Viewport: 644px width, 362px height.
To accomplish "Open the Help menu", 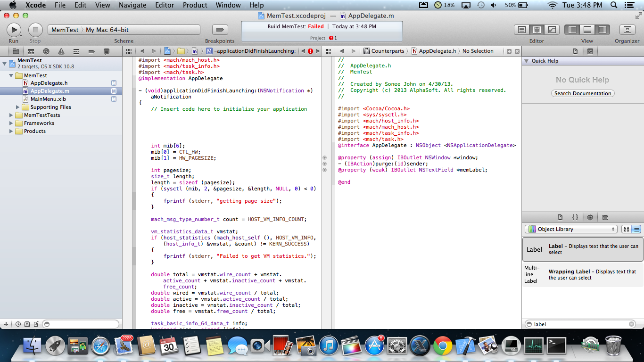I will 256,5.
